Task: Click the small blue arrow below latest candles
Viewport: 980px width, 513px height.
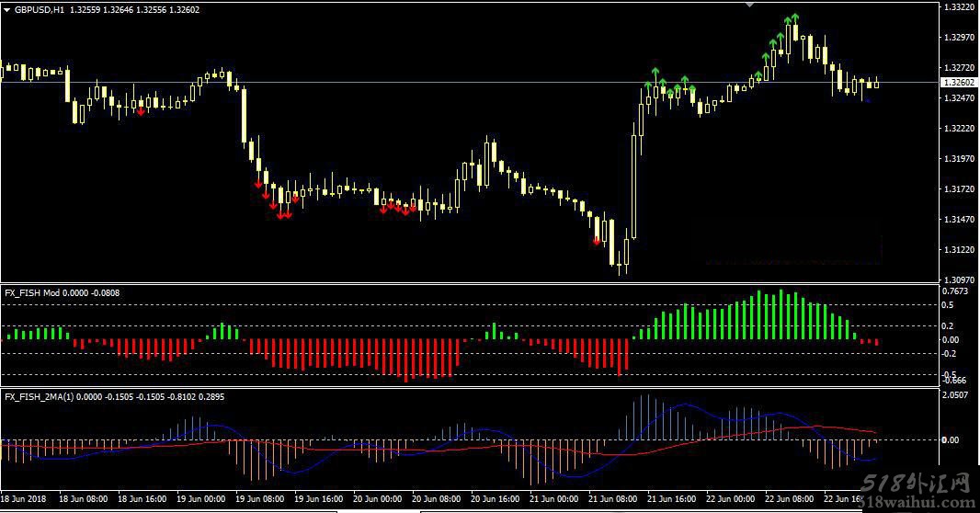Action: tap(869, 101)
